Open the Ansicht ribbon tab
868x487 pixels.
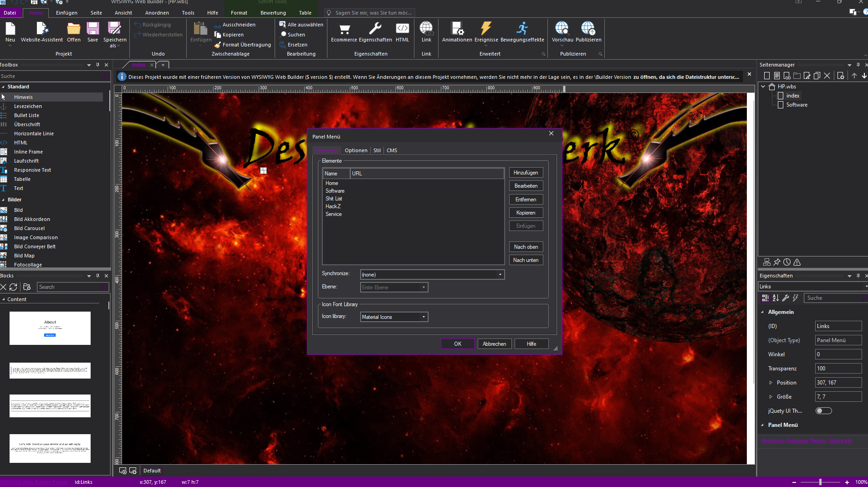click(x=123, y=13)
